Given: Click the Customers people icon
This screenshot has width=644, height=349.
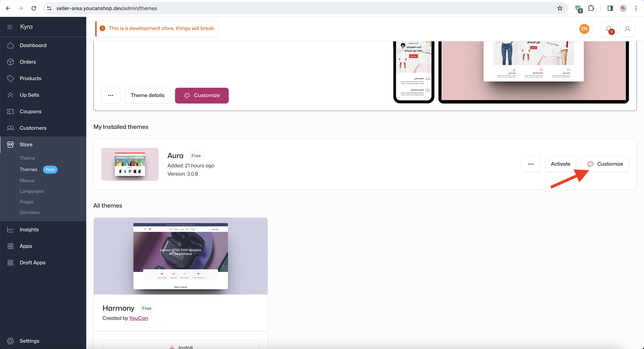Looking at the screenshot, I should tap(10, 128).
